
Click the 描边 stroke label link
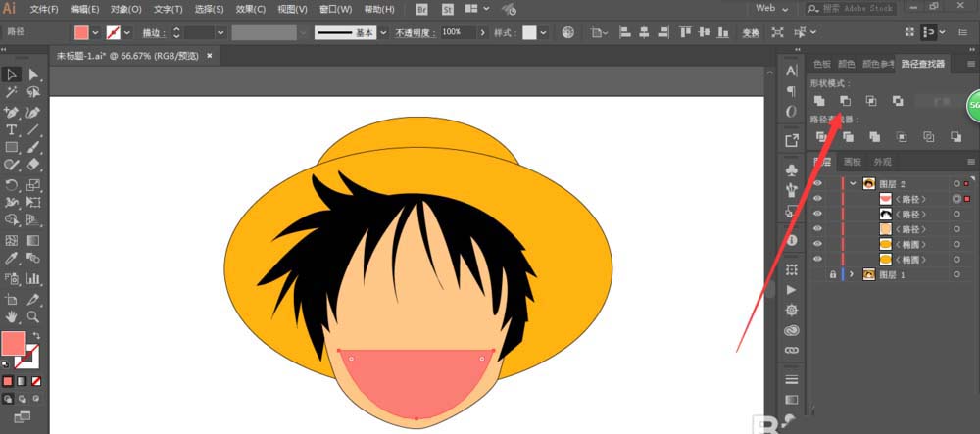(153, 33)
